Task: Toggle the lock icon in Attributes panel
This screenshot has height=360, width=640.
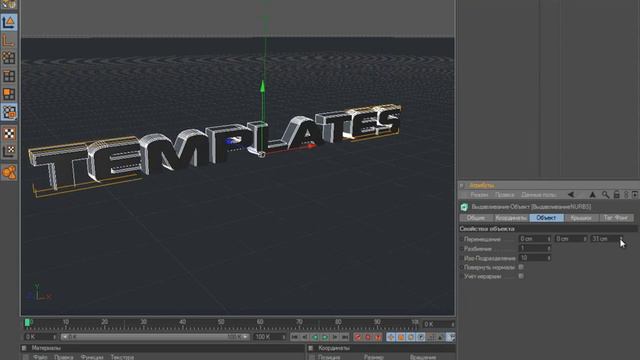Action: coord(616,195)
